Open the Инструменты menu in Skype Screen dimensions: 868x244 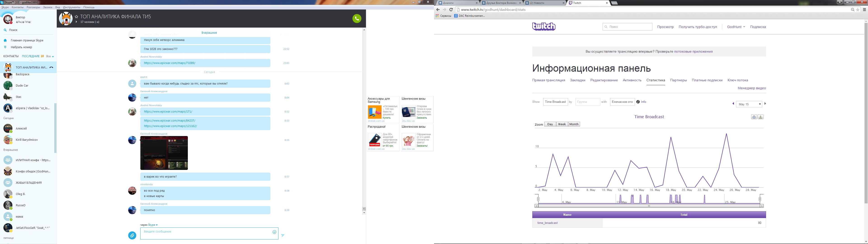pos(71,7)
